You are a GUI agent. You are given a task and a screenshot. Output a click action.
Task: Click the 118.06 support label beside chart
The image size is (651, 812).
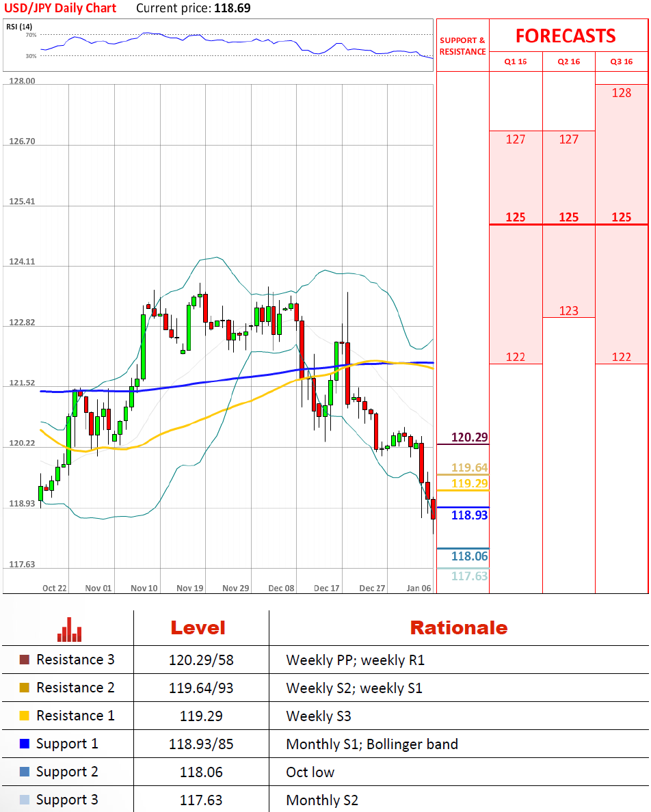coord(469,556)
